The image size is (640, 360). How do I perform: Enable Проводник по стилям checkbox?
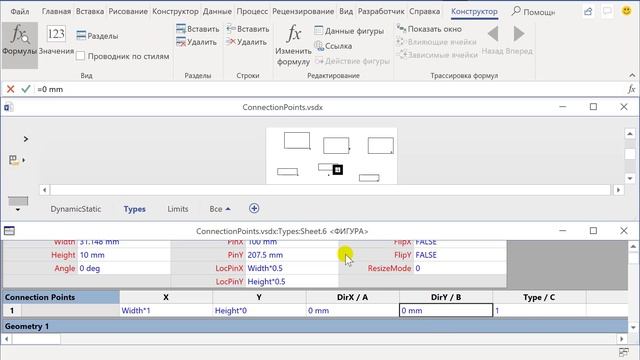[x=80, y=56]
